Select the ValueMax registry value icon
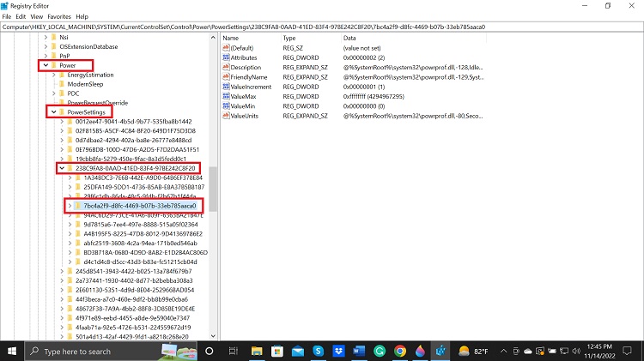Image resolution: width=644 pixels, height=361 pixels. [x=225, y=96]
